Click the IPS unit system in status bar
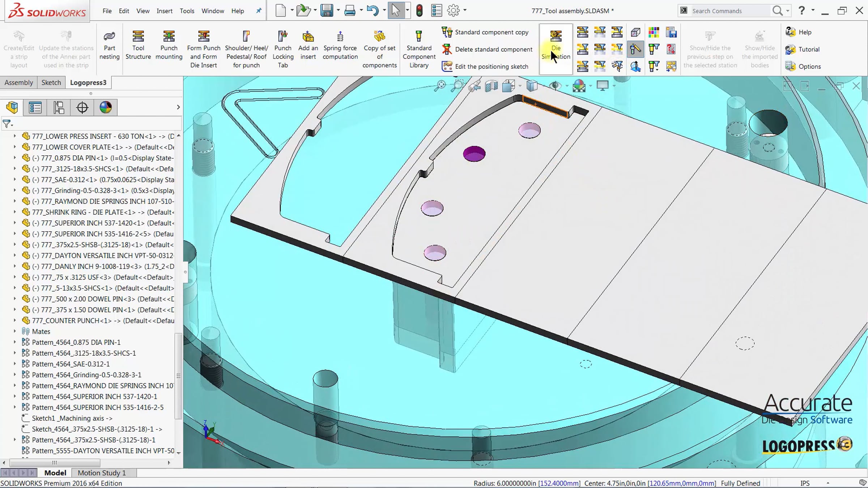Image resolution: width=868 pixels, height=488 pixels. tap(805, 483)
